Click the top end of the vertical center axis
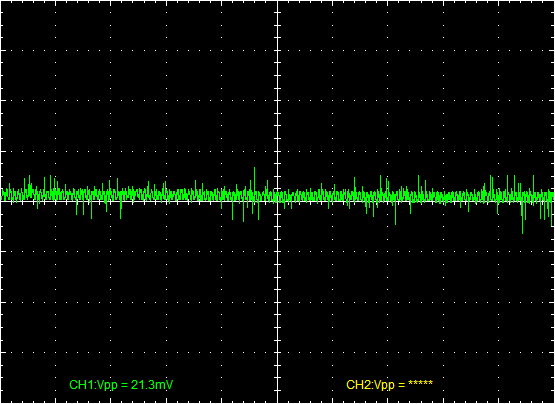The width and height of the screenshot is (555, 404). (278, 2)
